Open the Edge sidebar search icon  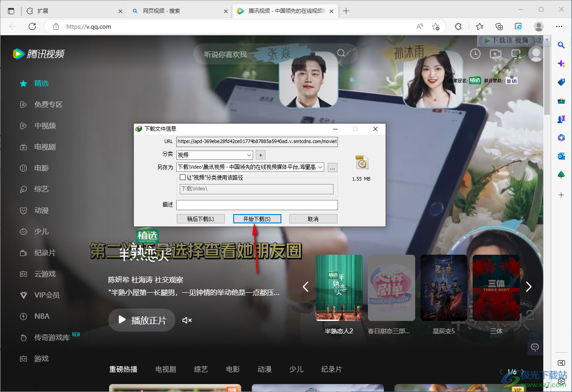tap(561, 45)
